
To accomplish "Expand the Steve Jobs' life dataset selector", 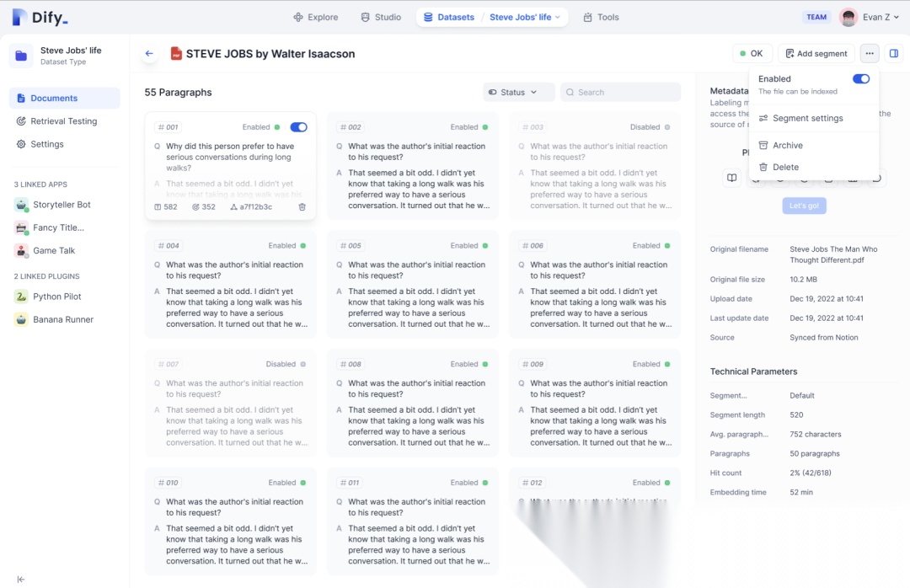I will [525, 18].
